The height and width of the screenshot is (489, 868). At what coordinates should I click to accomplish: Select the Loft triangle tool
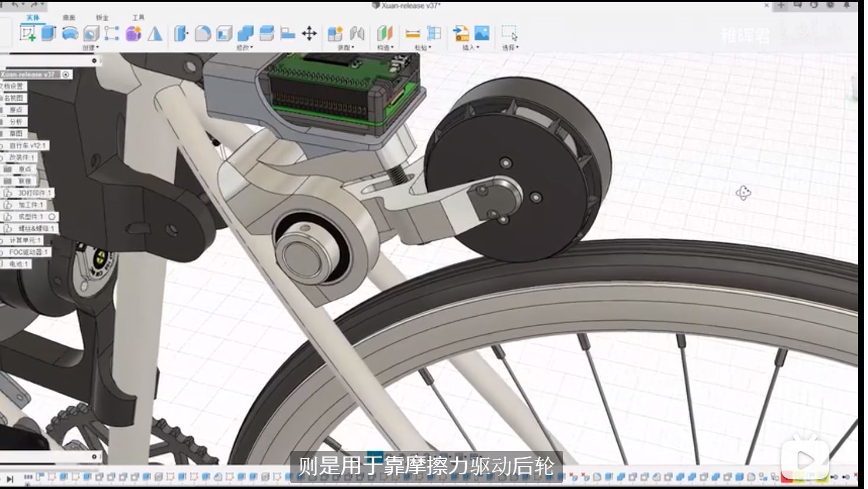point(155,33)
